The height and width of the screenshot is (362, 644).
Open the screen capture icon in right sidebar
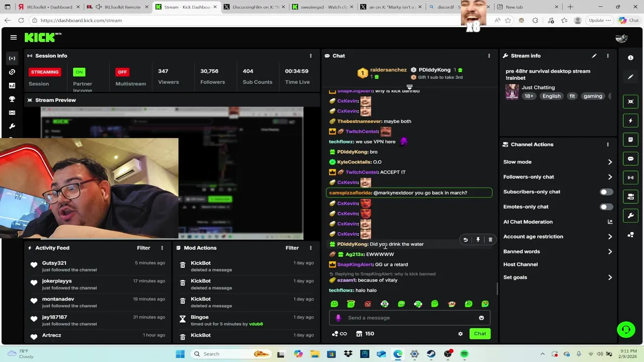(x=630, y=102)
